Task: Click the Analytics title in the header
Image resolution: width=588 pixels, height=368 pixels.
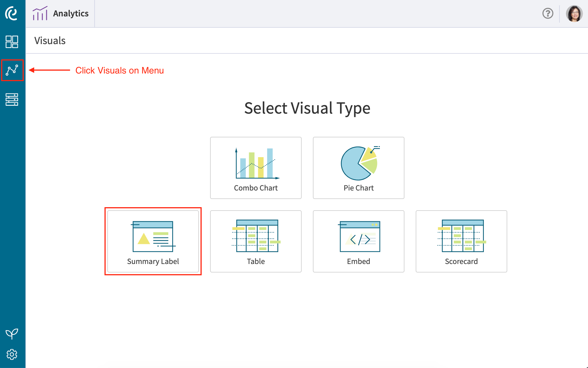Action: tap(71, 13)
